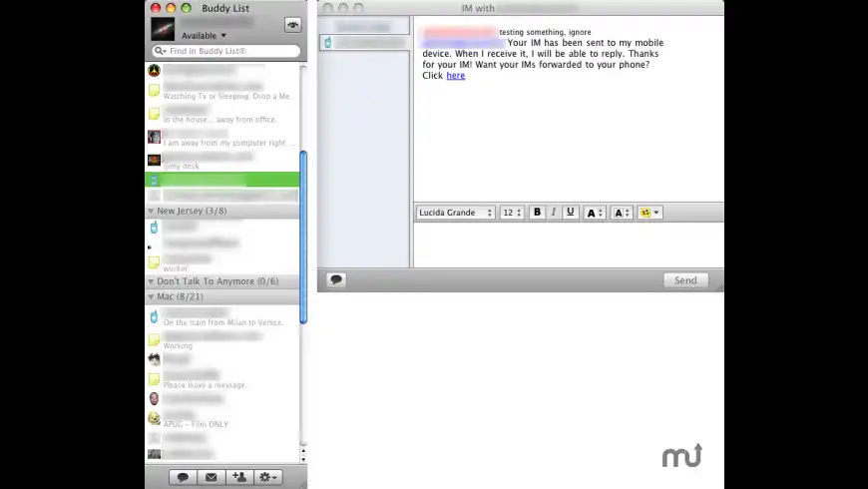
Task: Open the text background color picker
Action: click(622, 213)
